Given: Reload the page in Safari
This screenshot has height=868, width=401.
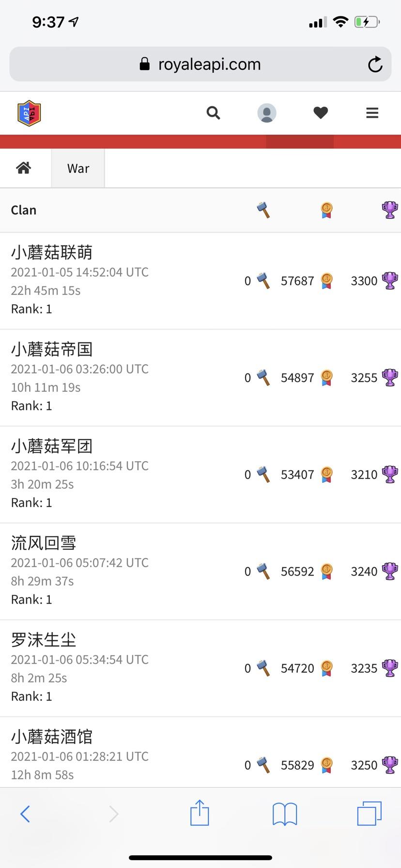Looking at the screenshot, I should (x=375, y=64).
